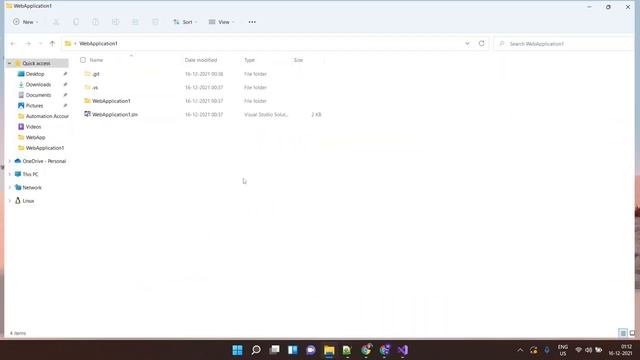Open the Sort options dropdown
The height and width of the screenshot is (360, 640).
[185, 22]
